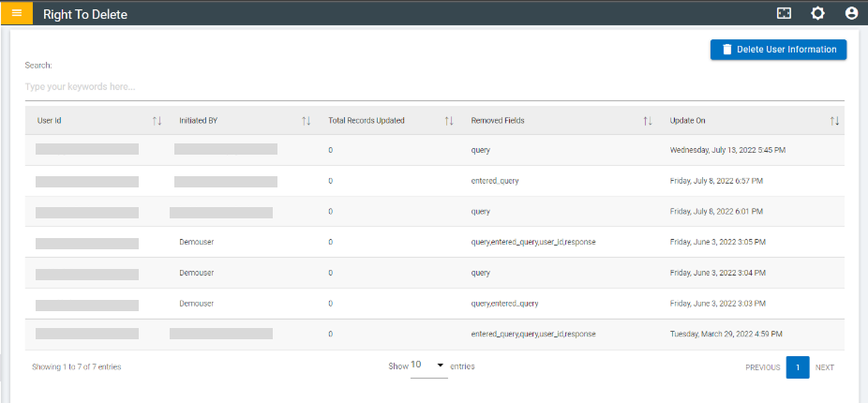This screenshot has height=403, width=868.
Task: Click 'entered_query,query,user_id,response' removed fields cell
Action: 533,335
